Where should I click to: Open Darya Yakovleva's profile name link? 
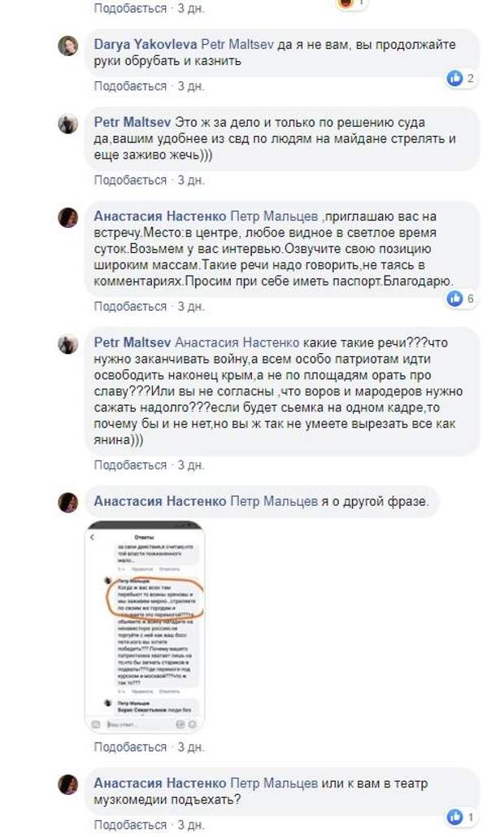click(x=145, y=44)
